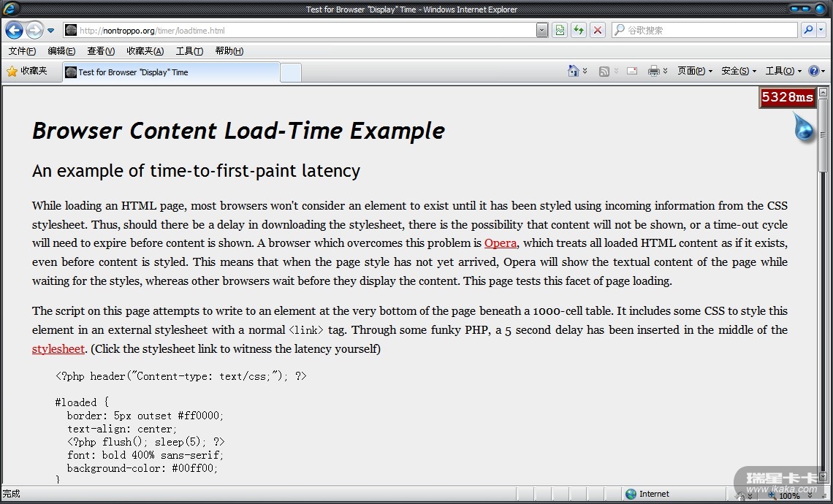833x504 pixels.
Task: Click the Internet zone globe icon
Action: (631, 494)
